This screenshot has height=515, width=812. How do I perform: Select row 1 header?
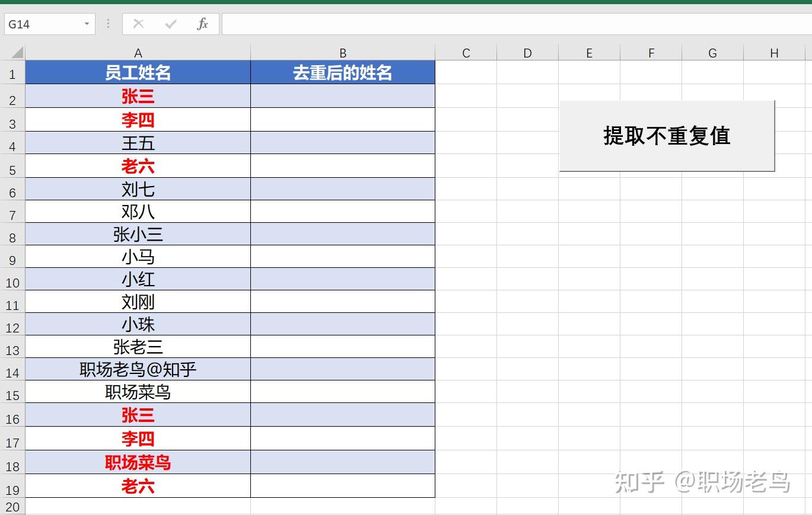12,72
